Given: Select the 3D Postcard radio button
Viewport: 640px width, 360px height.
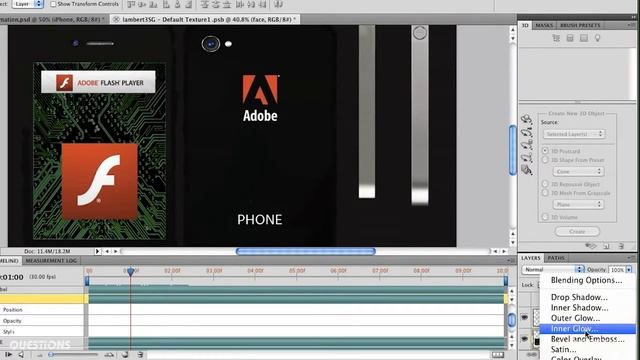Looking at the screenshot, I should (545, 151).
